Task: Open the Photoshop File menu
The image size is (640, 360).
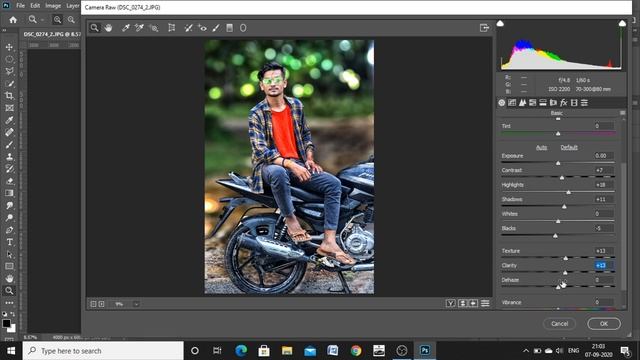Action: click(20, 6)
